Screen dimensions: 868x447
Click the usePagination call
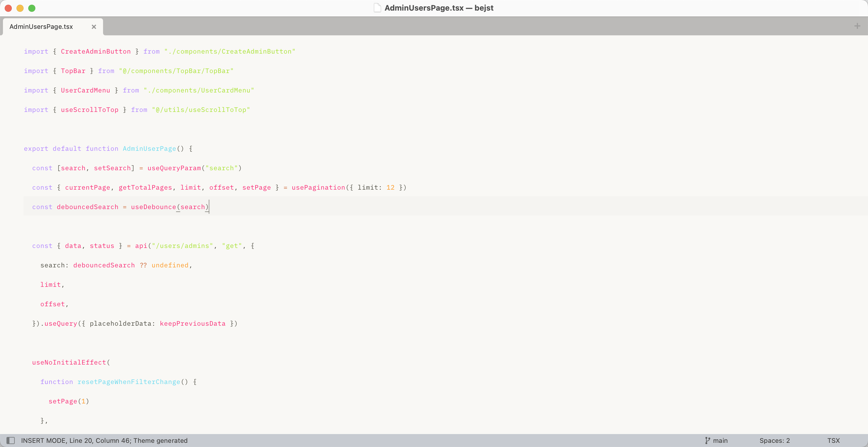tap(318, 188)
